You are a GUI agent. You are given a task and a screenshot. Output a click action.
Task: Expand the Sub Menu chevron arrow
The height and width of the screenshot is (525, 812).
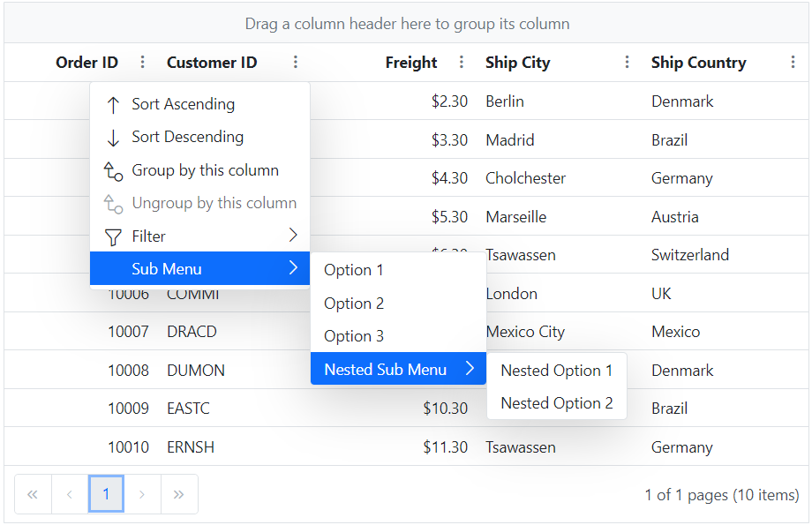[293, 267]
